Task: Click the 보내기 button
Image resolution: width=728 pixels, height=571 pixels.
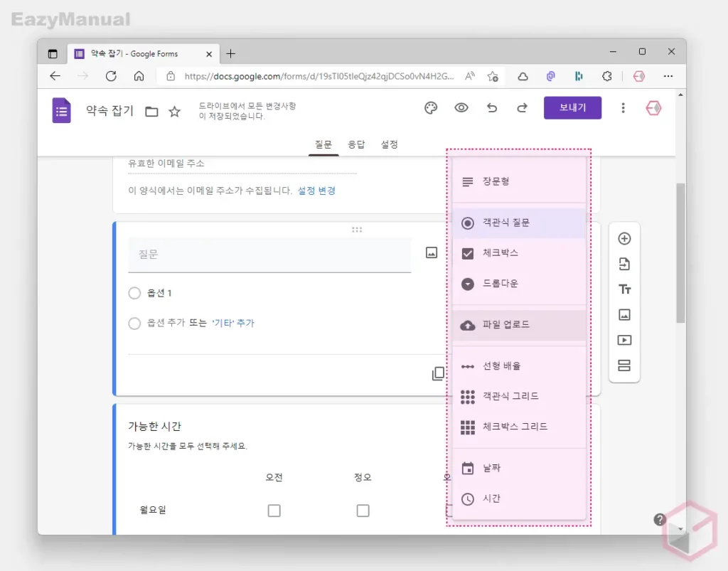Action: coord(572,107)
